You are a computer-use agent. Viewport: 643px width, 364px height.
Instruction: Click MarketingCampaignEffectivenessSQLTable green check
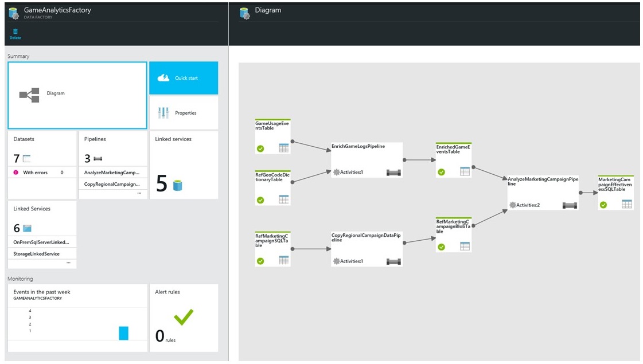coord(603,205)
